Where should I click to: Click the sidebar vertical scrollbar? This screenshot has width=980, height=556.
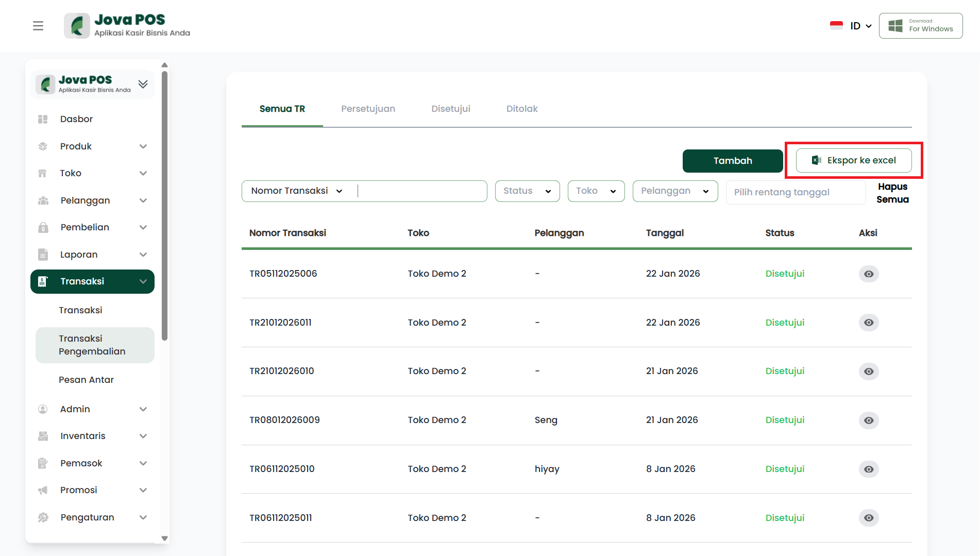164,206
